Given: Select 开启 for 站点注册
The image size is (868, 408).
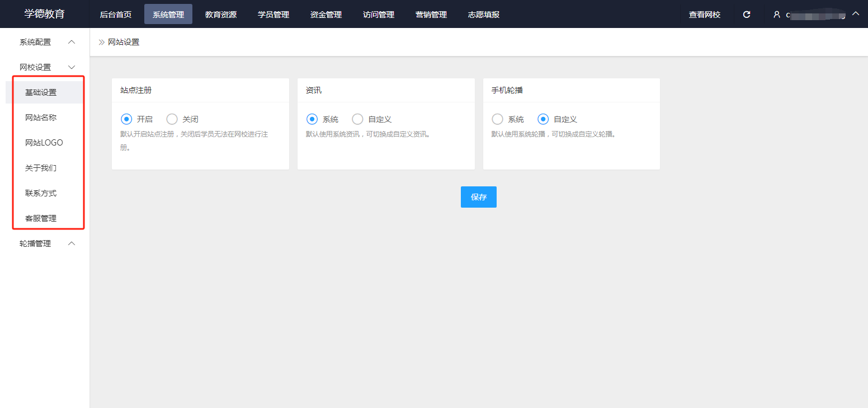Looking at the screenshot, I should [126, 119].
